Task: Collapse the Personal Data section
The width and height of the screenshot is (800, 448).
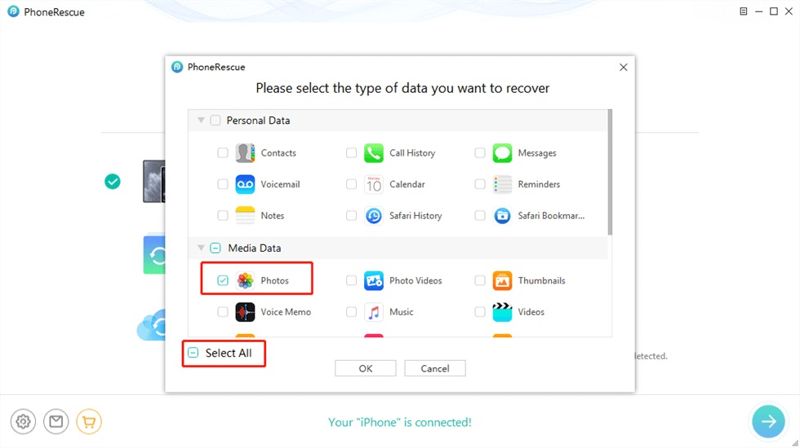Action: click(x=201, y=120)
